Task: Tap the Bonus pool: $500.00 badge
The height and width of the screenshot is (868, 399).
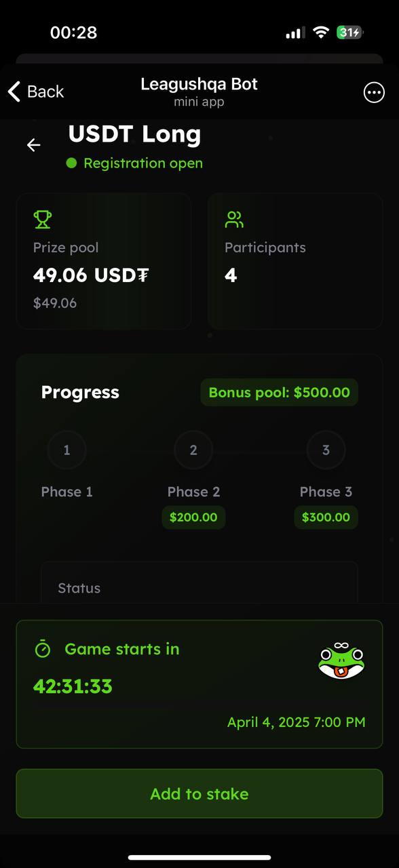Action: [279, 392]
